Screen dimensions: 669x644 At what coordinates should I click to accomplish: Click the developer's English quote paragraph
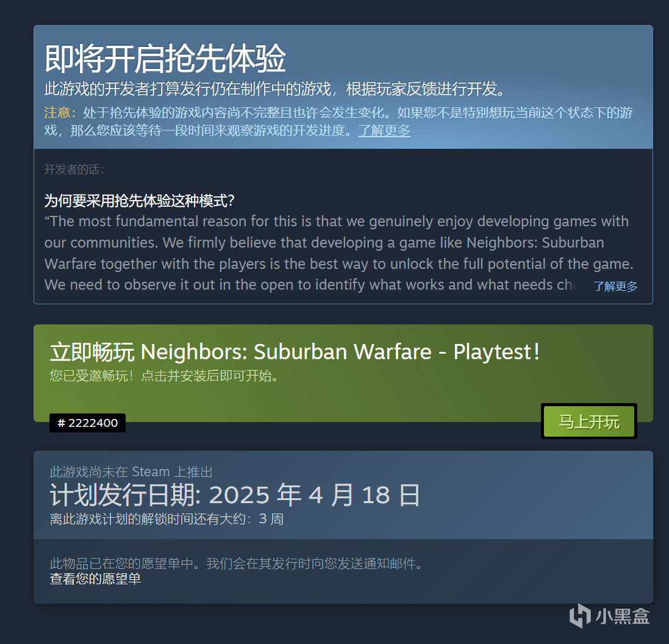tap(338, 253)
